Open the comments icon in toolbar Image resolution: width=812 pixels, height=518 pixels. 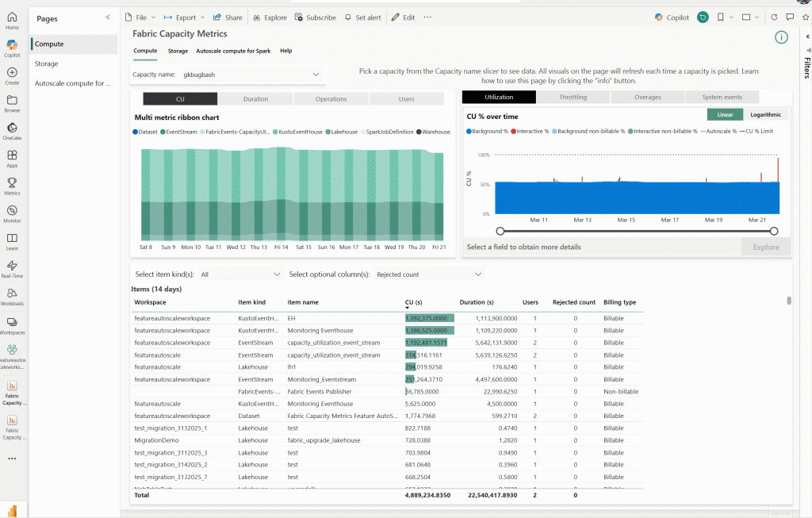(790, 17)
